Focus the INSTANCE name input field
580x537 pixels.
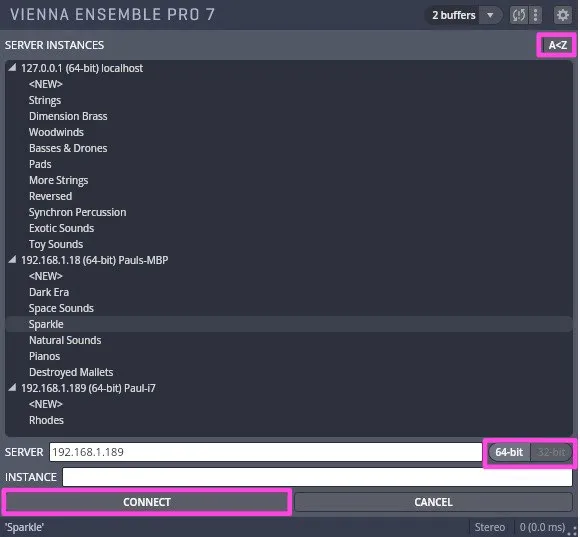pos(317,477)
